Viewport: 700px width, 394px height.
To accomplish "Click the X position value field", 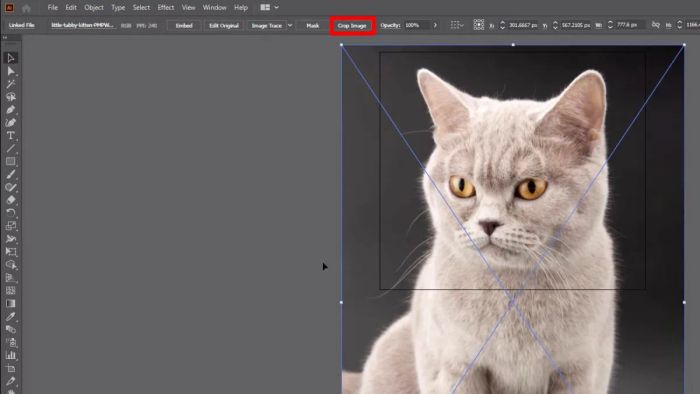I will [524, 25].
